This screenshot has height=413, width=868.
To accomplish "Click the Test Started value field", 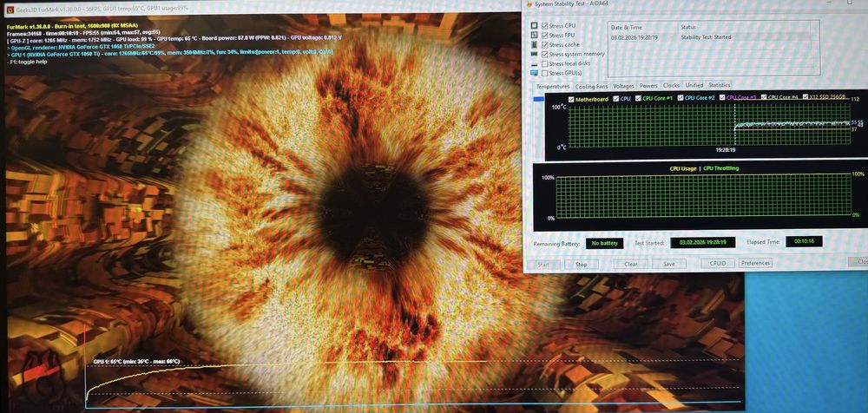I will point(702,242).
